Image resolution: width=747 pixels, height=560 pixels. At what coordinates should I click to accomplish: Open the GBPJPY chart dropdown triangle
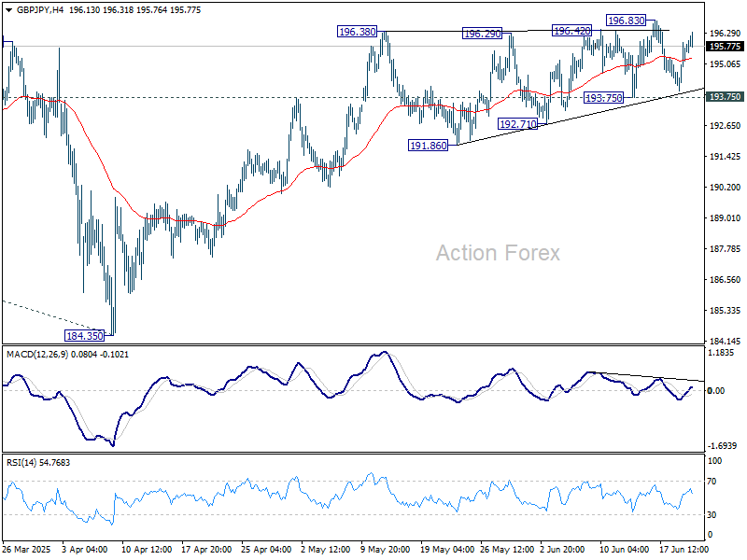[9, 10]
